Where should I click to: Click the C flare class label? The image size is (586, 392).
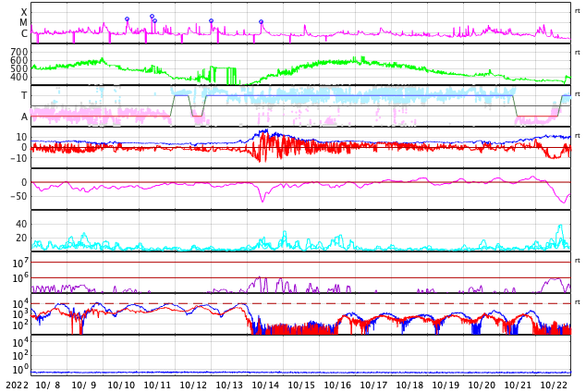pyautogui.click(x=24, y=33)
